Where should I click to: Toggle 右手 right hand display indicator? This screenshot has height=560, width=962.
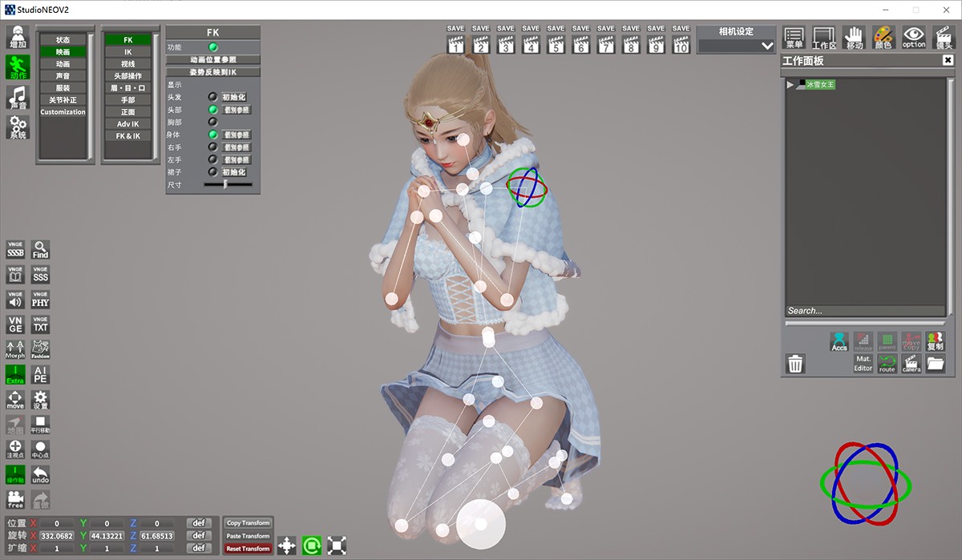(x=213, y=147)
